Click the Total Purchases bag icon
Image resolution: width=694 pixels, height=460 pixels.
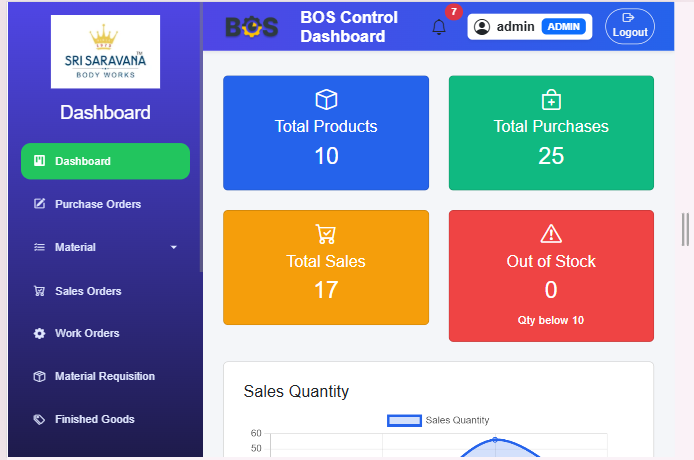tap(551, 100)
